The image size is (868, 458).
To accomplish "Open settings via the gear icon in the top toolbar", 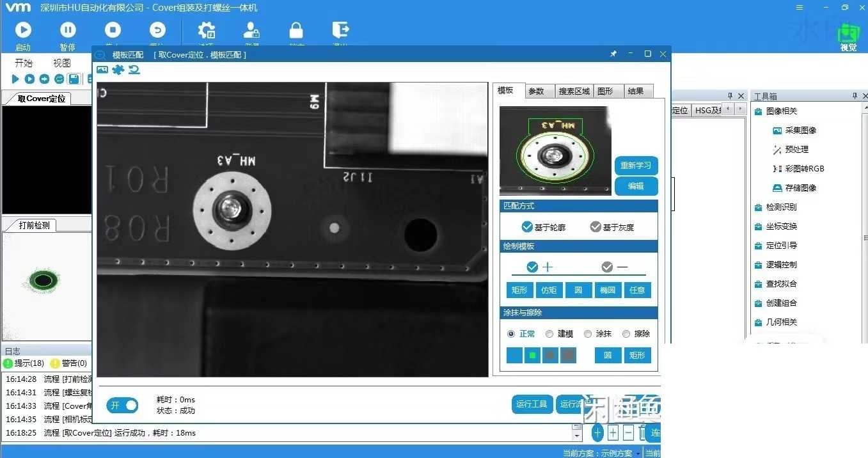I will (x=206, y=30).
